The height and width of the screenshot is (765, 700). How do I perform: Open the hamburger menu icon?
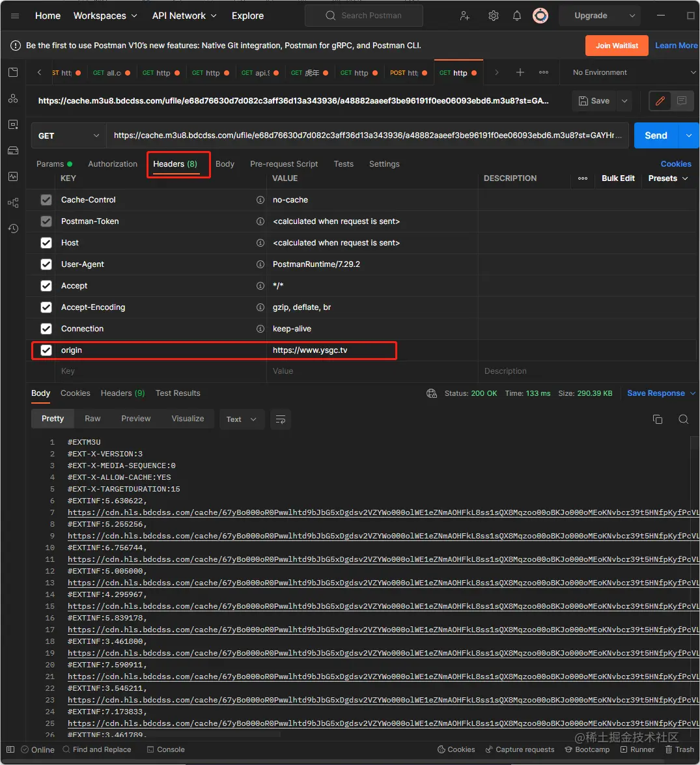[x=15, y=16]
